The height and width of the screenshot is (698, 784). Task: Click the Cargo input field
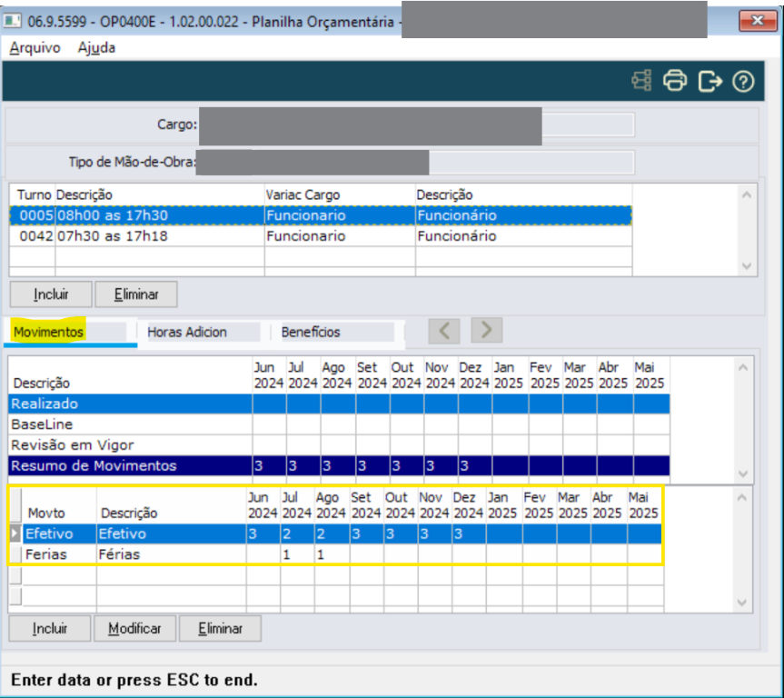click(416, 125)
